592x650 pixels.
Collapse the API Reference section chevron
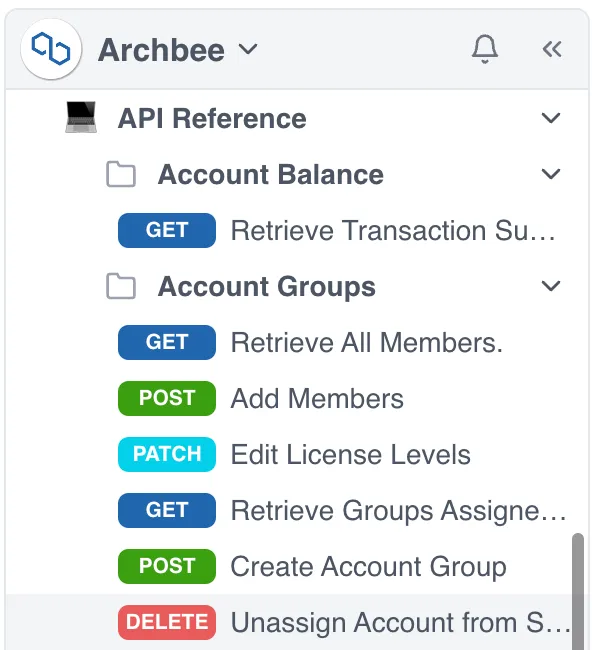551,118
